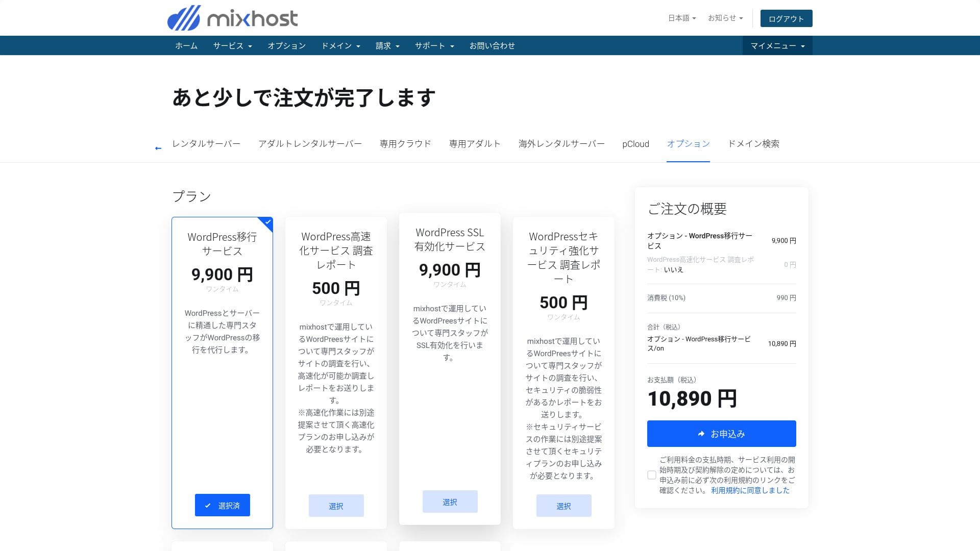Switch to the レンタルサーバー tab

(206, 144)
